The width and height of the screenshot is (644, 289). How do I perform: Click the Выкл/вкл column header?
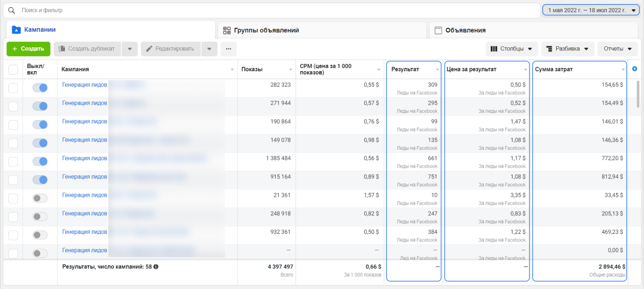35,69
